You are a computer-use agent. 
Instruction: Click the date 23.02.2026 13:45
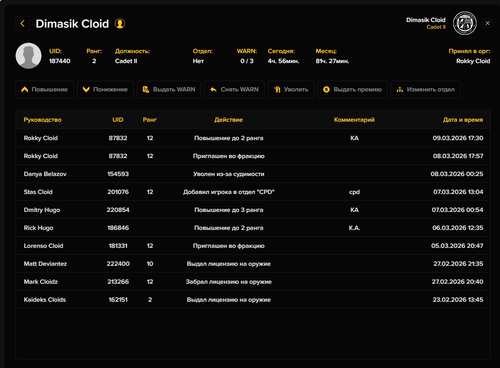tap(458, 300)
